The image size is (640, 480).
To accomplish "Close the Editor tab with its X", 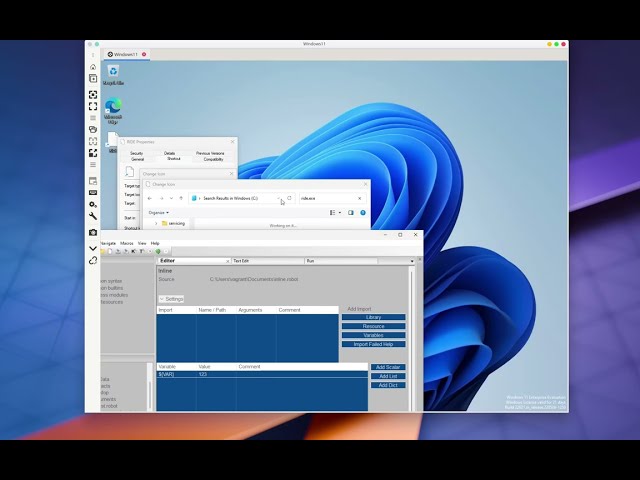I will pyautogui.click(x=228, y=261).
